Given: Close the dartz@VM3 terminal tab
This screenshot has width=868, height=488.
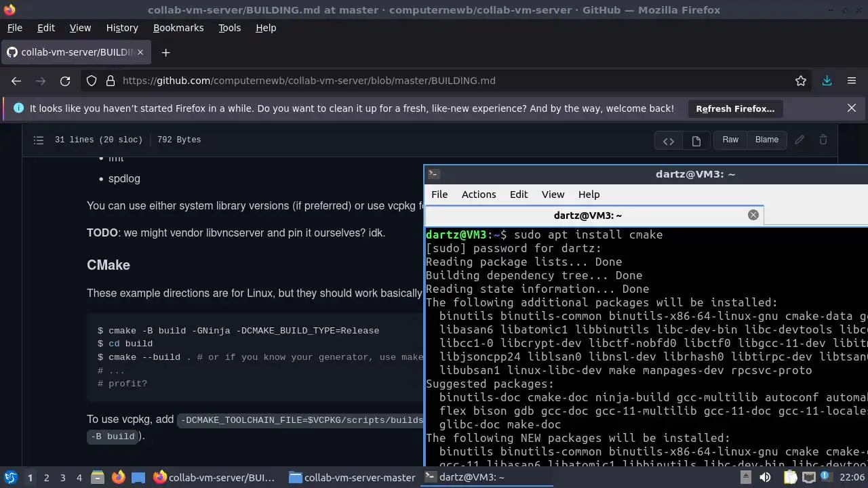Looking at the screenshot, I should click(x=753, y=215).
